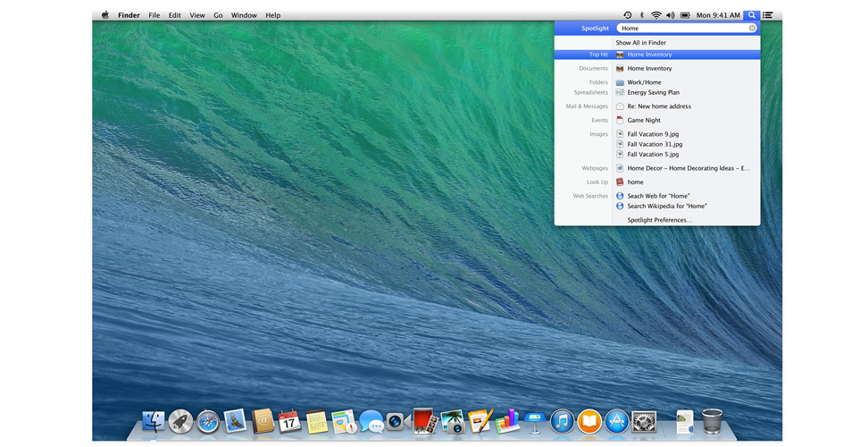Open the Notification Center icon
868x447 pixels.
pyautogui.click(x=768, y=15)
